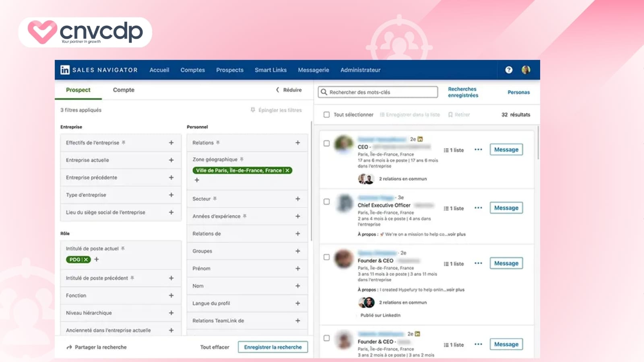
Task: Check the Tout sélectionner checkbox
Action: [326, 114]
